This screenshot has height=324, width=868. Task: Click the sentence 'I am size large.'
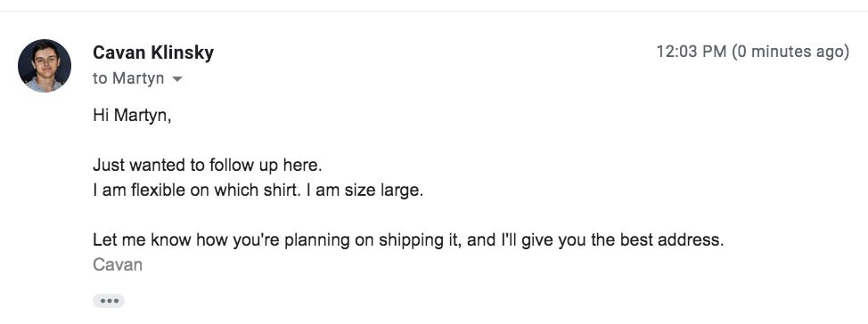point(364,190)
